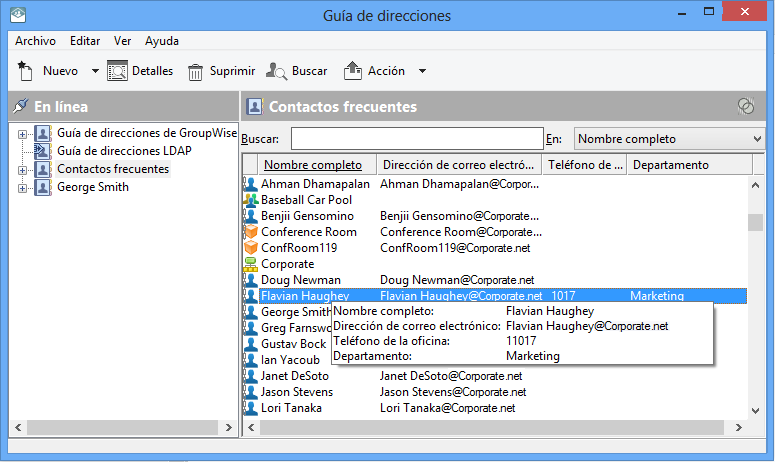Click the Baseball Car Pool group icon
This screenshot has width=775, height=462.
pos(251,200)
